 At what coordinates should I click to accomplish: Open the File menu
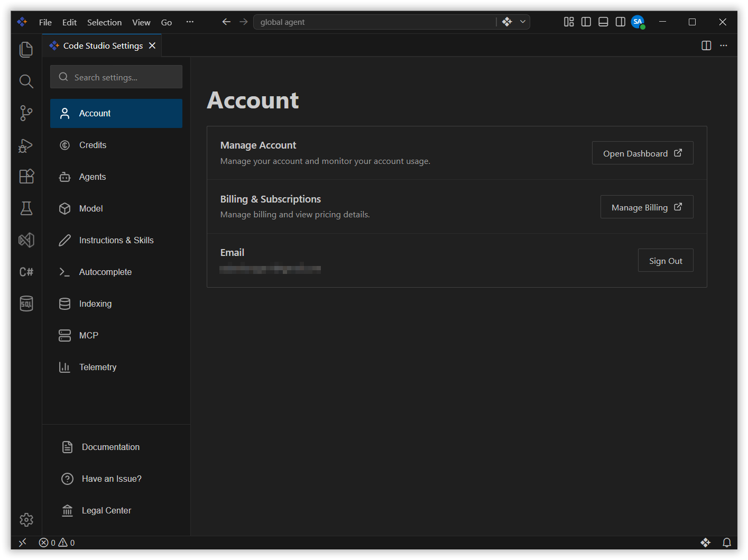pos(45,22)
